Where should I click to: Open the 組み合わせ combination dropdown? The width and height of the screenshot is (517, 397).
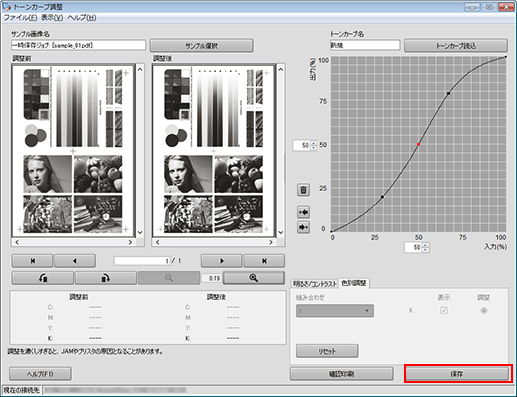tap(335, 311)
